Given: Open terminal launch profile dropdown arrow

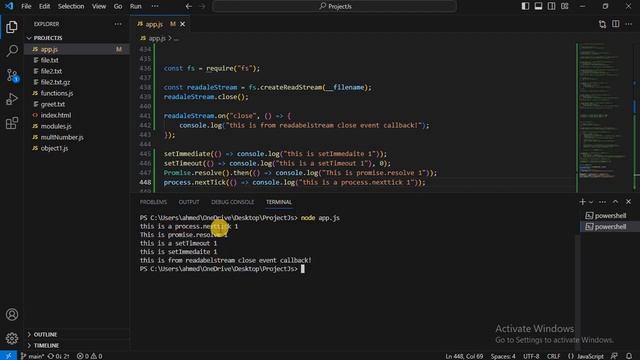Looking at the screenshot, I should pos(591,202).
